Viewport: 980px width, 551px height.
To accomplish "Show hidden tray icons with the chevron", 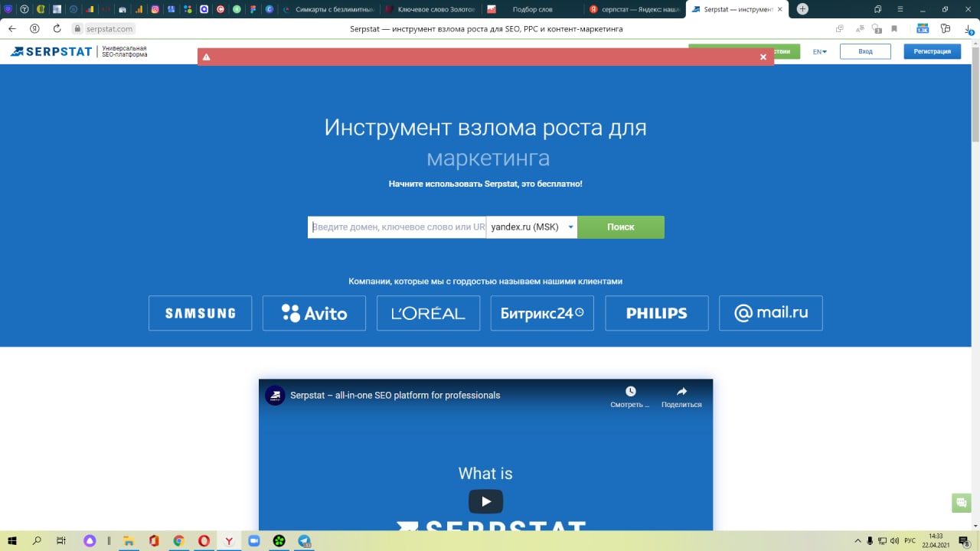I will pos(858,541).
